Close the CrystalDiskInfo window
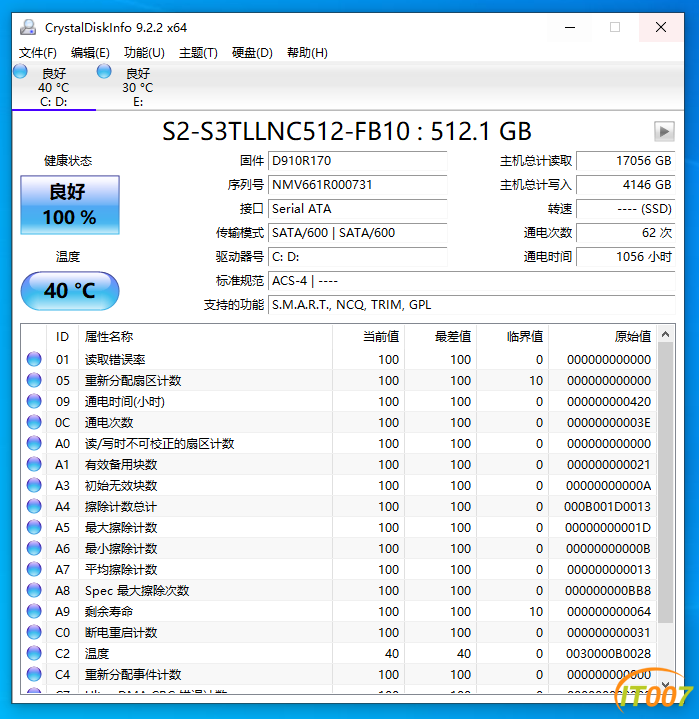The height and width of the screenshot is (719, 699). (661, 28)
